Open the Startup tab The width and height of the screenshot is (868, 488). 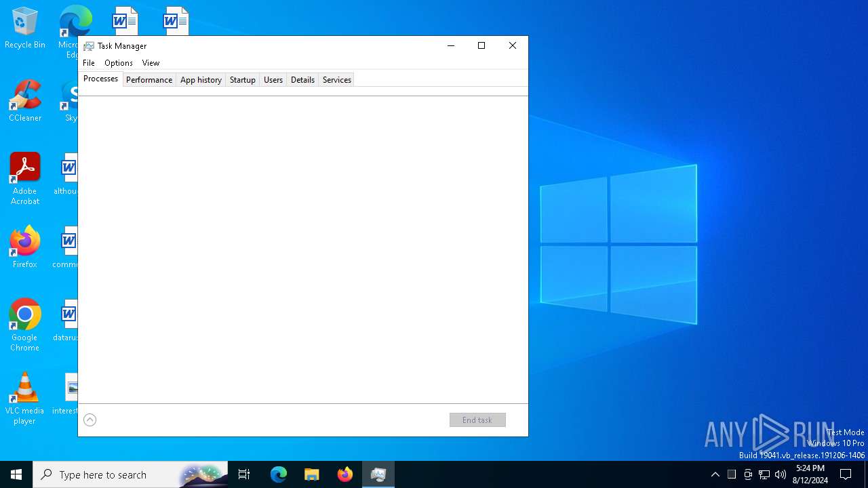(x=242, y=80)
